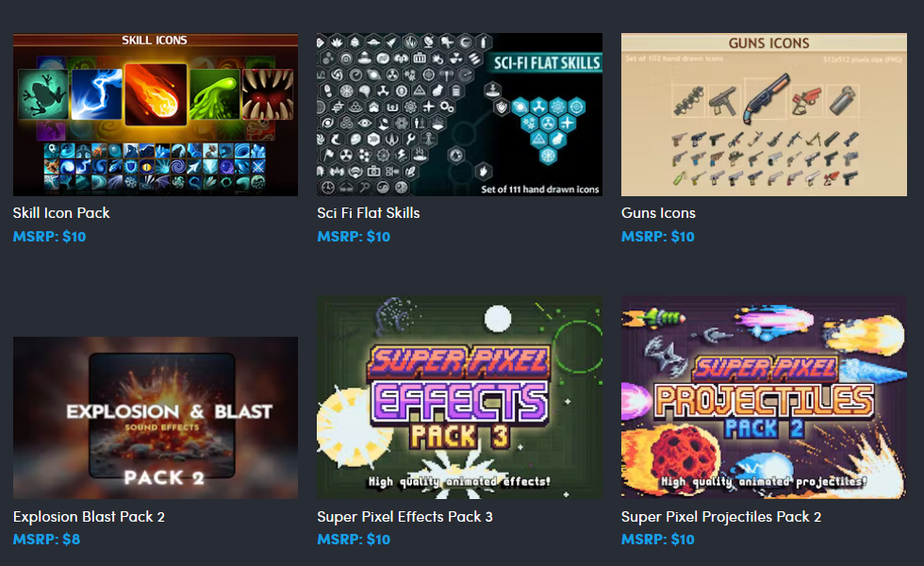Click the fanged mouth skill icon
This screenshot has height=566, width=924.
click(x=268, y=94)
